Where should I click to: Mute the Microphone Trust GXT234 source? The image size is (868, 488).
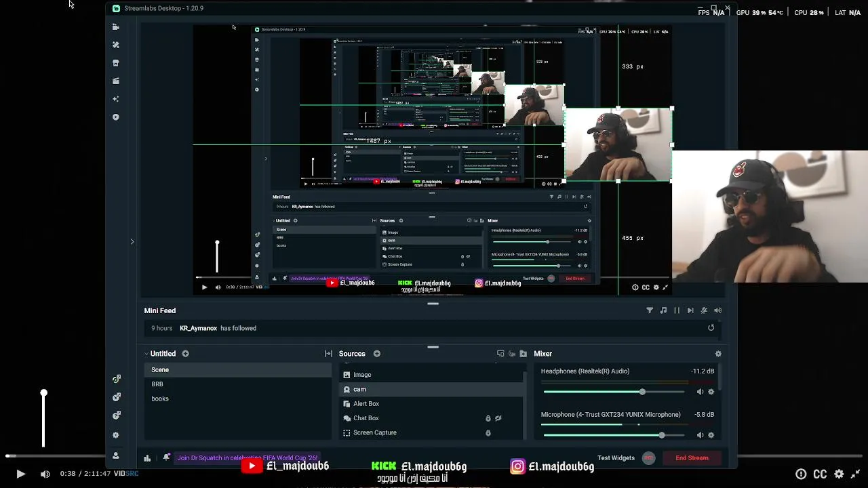point(700,435)
